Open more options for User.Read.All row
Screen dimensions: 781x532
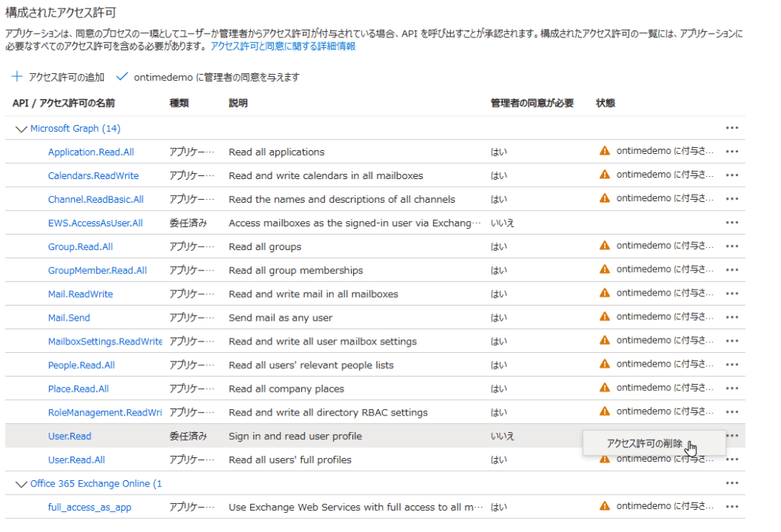pos(731,460)
